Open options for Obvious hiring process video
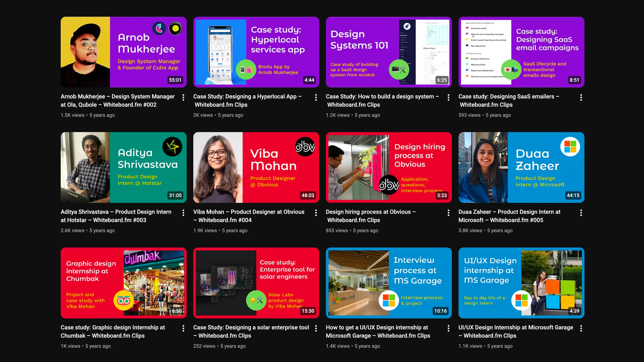644x362 pixels. 448,213
